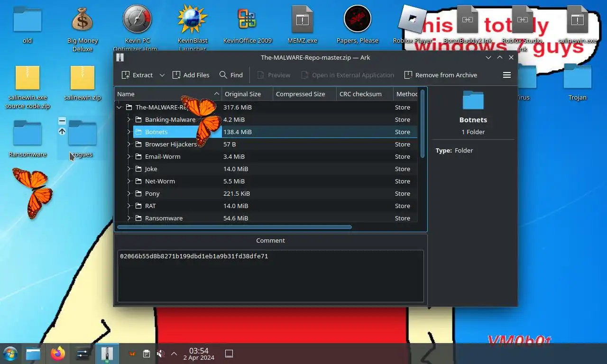The width and height of the screenshot is (607, 364).
Task: Sort by Compressed Size column header
Action: 305,94
